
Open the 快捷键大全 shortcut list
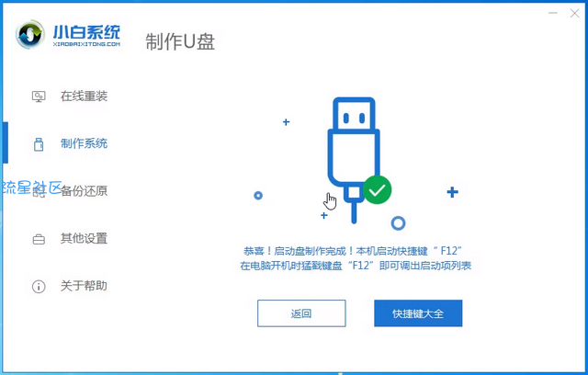[x=418, y=313]
